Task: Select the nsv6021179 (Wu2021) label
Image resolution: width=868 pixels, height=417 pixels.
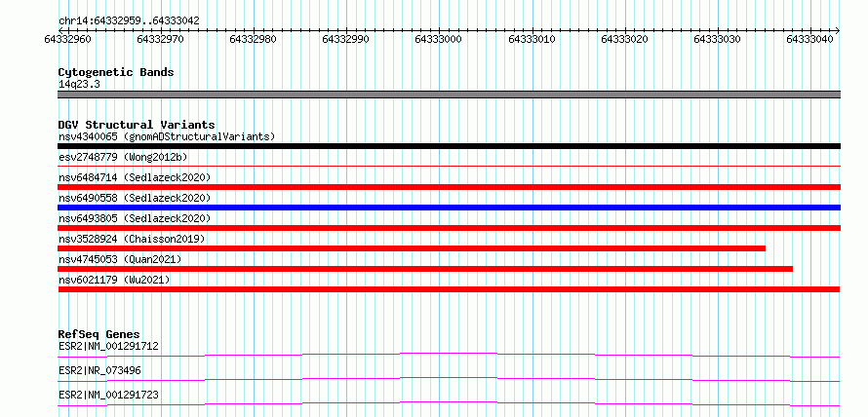Action: click(114, 280)
